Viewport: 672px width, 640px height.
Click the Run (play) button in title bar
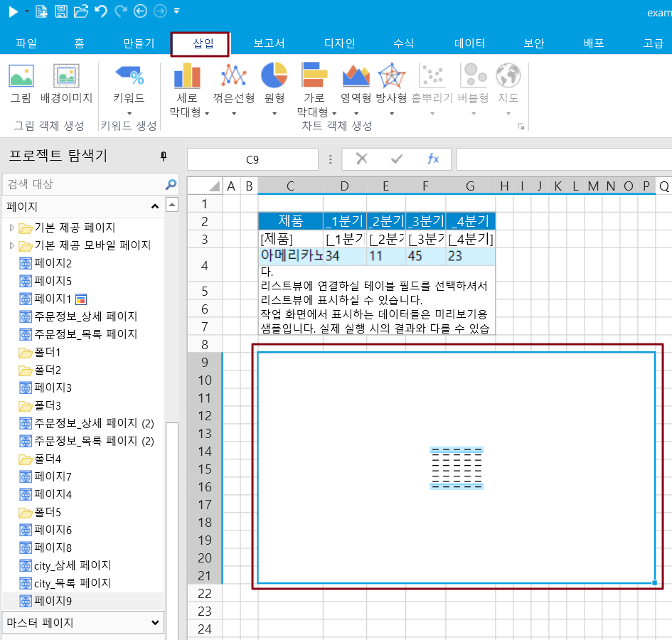[x=14, y=11]
